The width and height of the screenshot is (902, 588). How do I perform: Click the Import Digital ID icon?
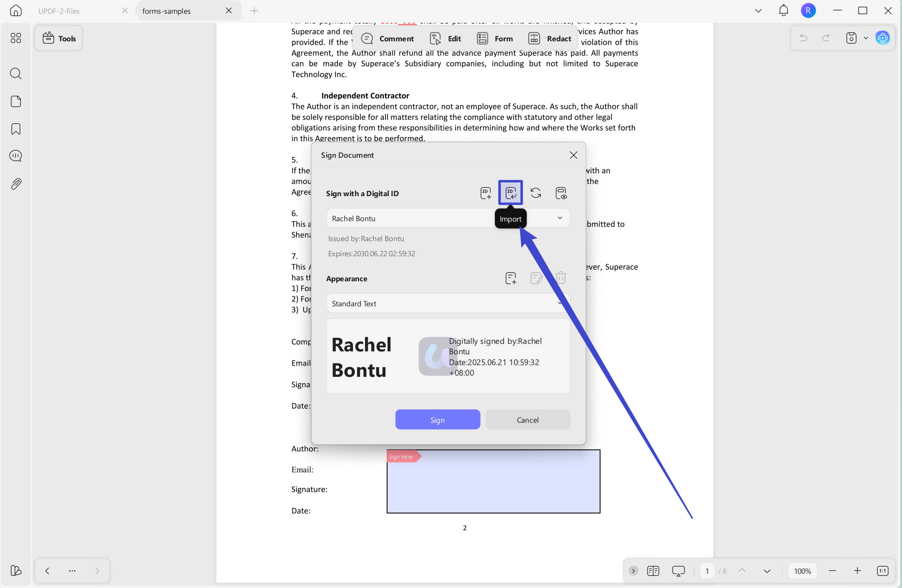(x=511, y=193)
